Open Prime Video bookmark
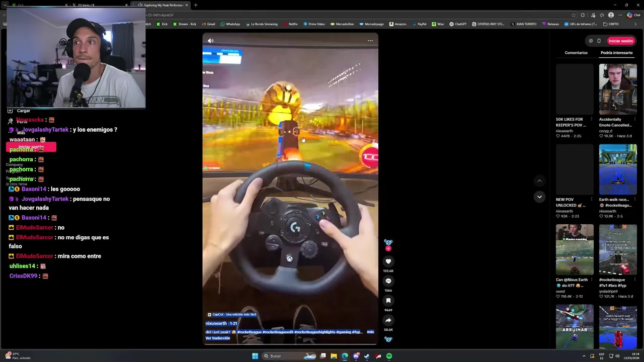644x362 pixels. coord(314,24)
